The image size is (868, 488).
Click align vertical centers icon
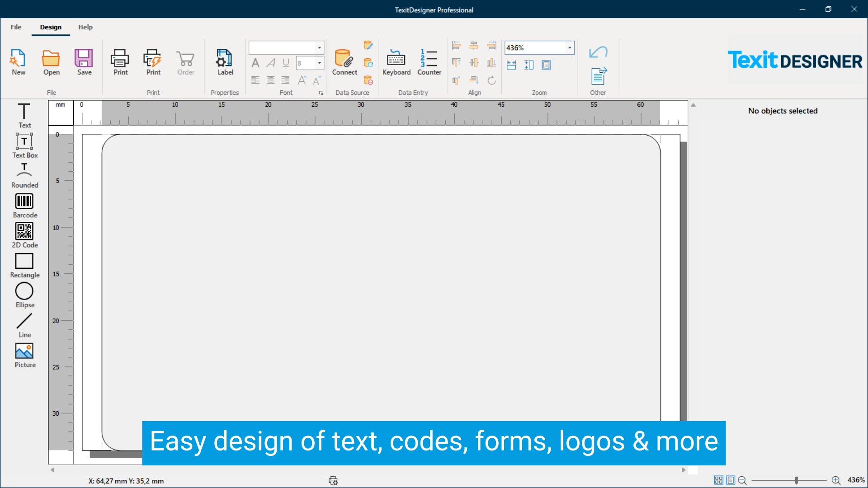(x=474, y=62)
